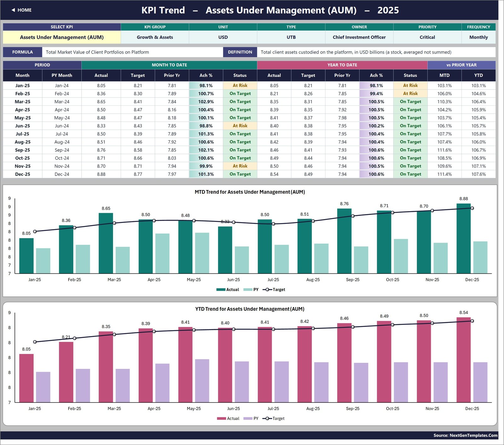Click the HOME back arrow icon
The image size is (504, 445).
click(13, 10)
